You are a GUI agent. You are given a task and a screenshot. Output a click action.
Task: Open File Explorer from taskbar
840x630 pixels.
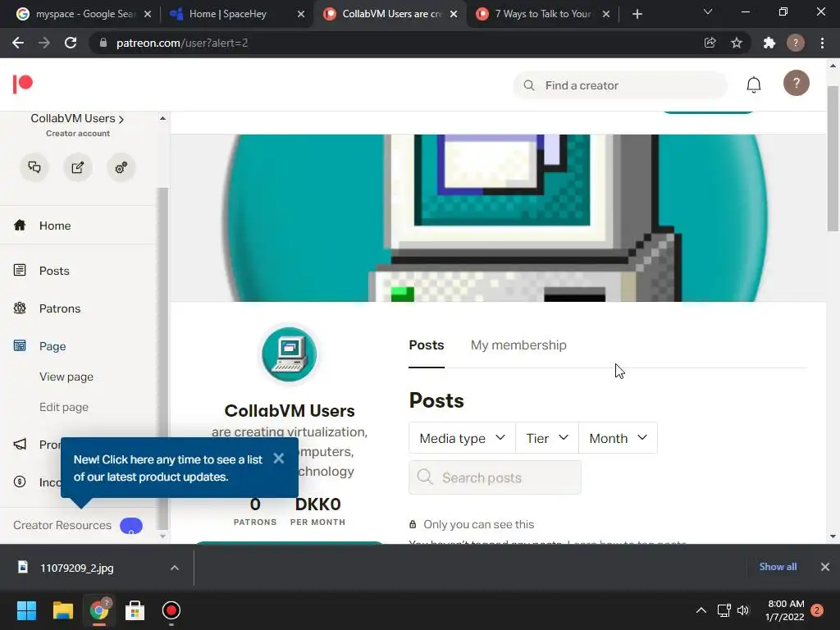[x=62, y=610]
